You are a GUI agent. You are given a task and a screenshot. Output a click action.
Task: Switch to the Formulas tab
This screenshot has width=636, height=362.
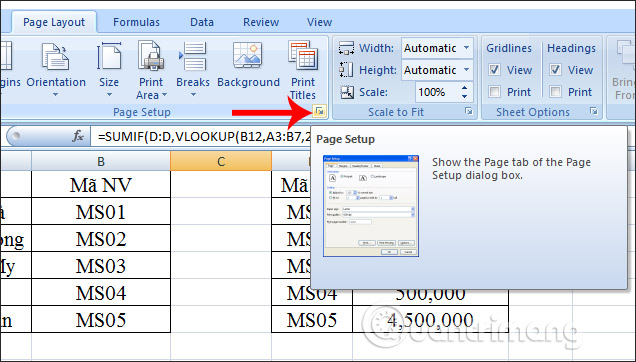136,22
